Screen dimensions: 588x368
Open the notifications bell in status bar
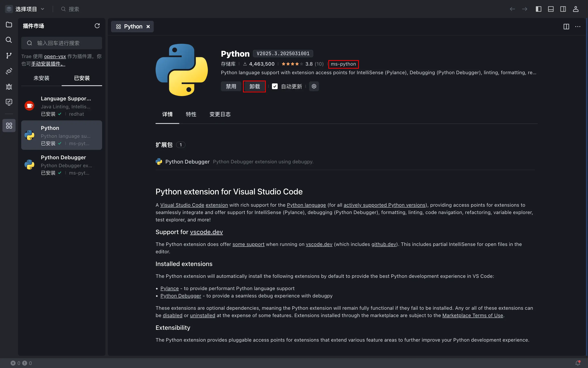(x=578, y=363)
